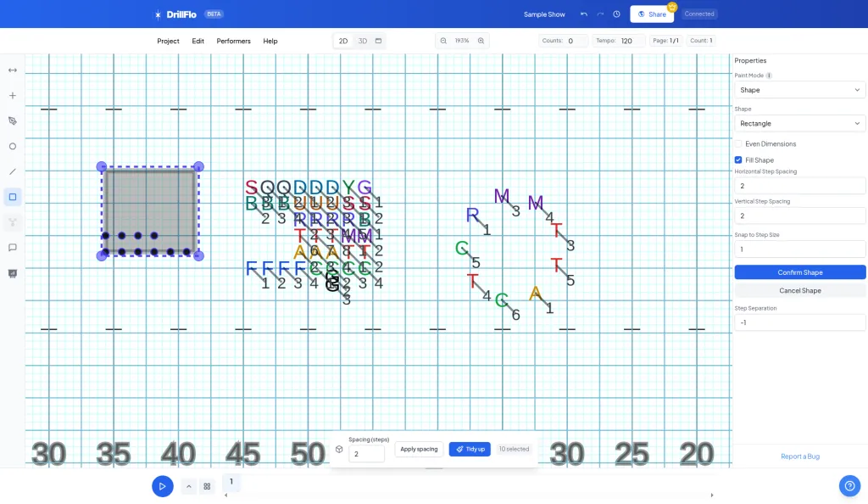
Task: Click the window layout icon beside 3D
Action: [x=379, y=41]
